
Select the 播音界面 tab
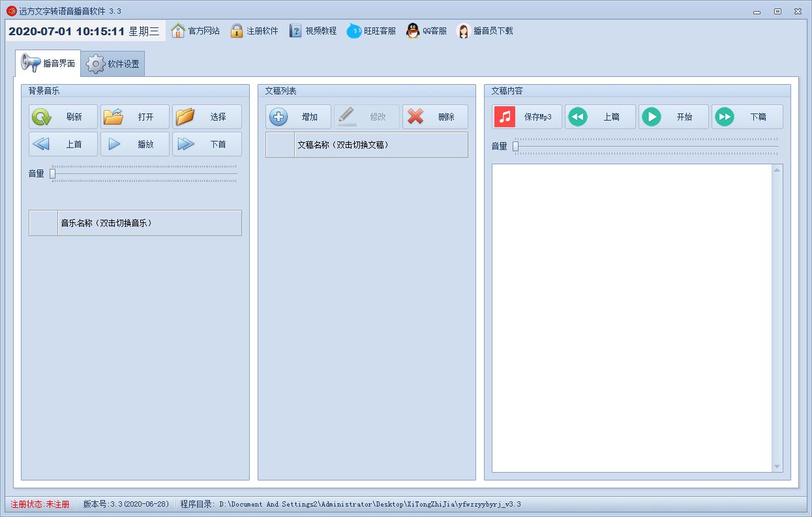[x=48, y=63]
